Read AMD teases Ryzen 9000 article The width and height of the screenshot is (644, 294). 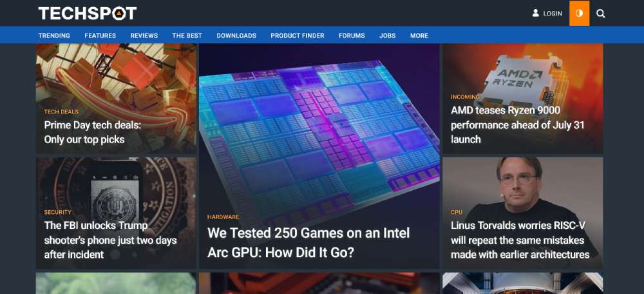point(517,124)
